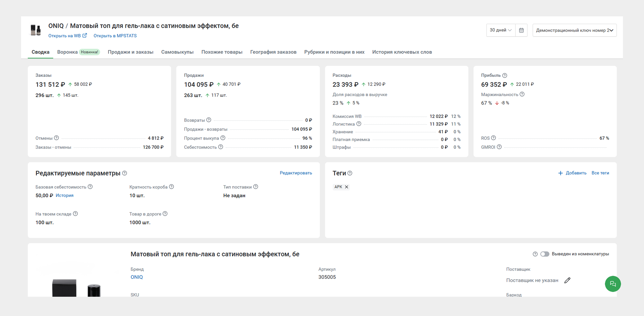Switch to Воронка tab
This screenshot has height=316, width=644.
67,52
